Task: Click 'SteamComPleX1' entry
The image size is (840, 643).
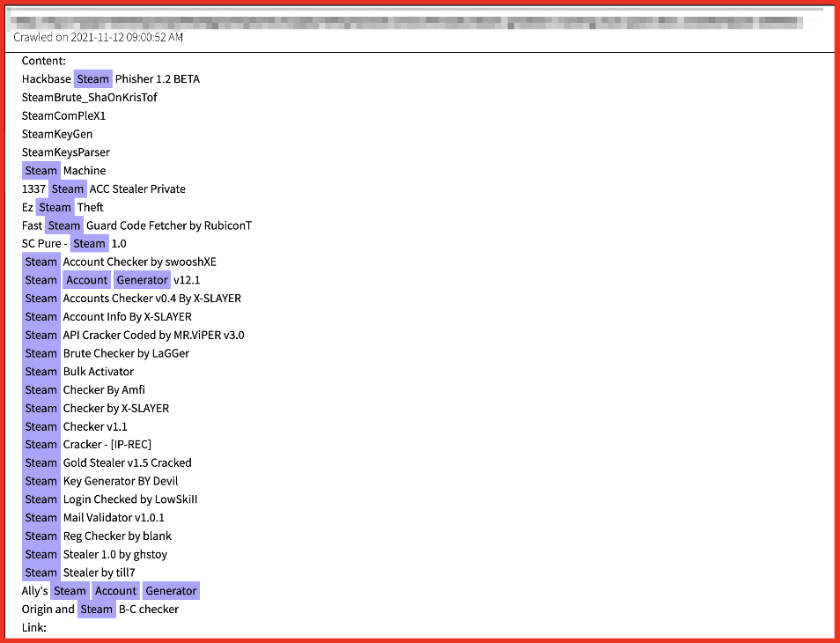Action: coord(63,115)
